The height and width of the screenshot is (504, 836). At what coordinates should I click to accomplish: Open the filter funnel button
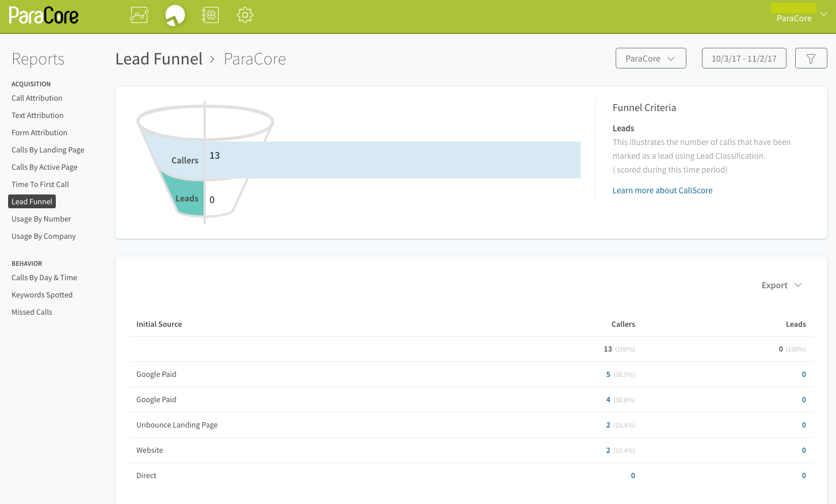coord(811,58)
